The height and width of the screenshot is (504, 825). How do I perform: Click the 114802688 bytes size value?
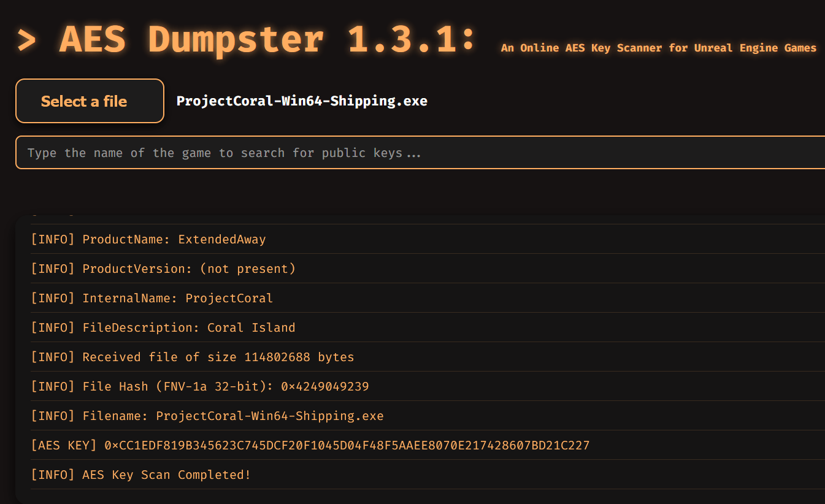click(299, 357)
